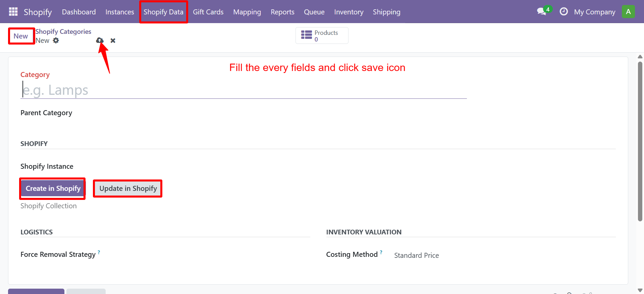Enable Update in Shopify option
Viewport: 644px width, 294px height.
127,188
